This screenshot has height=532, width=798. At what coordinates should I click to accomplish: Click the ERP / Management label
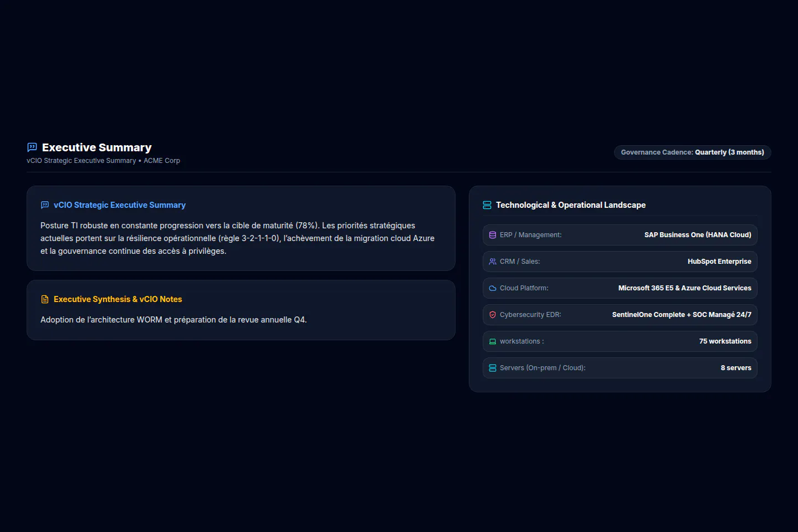531,235
